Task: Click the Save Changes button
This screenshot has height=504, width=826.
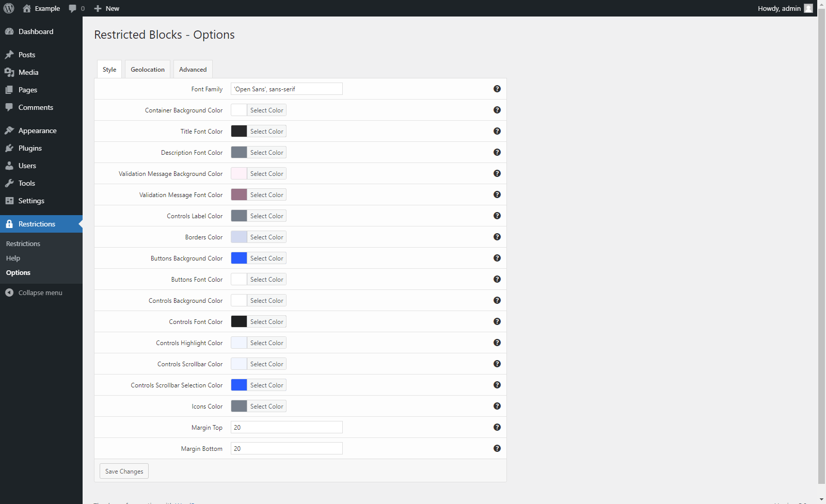Action: 124,471
